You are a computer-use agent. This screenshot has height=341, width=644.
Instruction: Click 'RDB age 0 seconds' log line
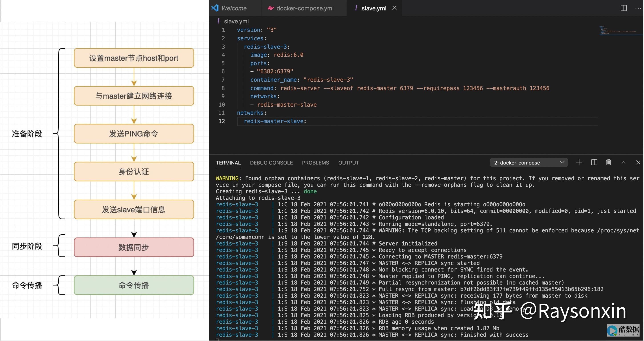pos(325,322)
